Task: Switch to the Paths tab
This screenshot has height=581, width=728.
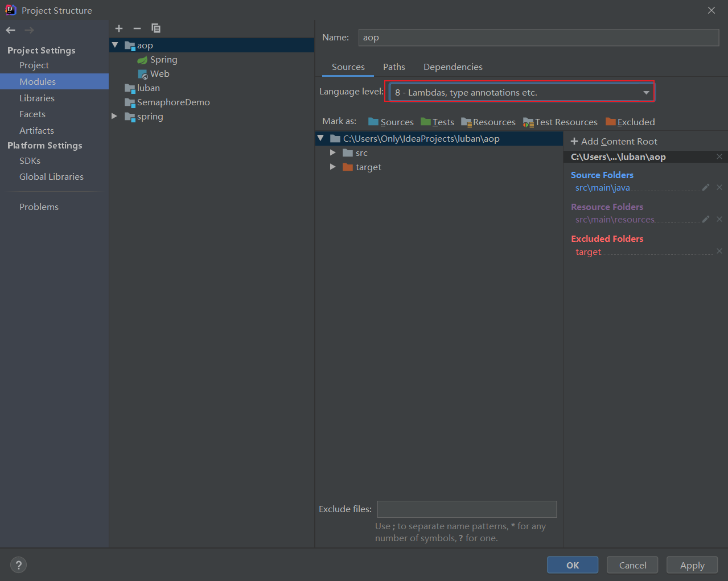Action: tap(394, 67)
